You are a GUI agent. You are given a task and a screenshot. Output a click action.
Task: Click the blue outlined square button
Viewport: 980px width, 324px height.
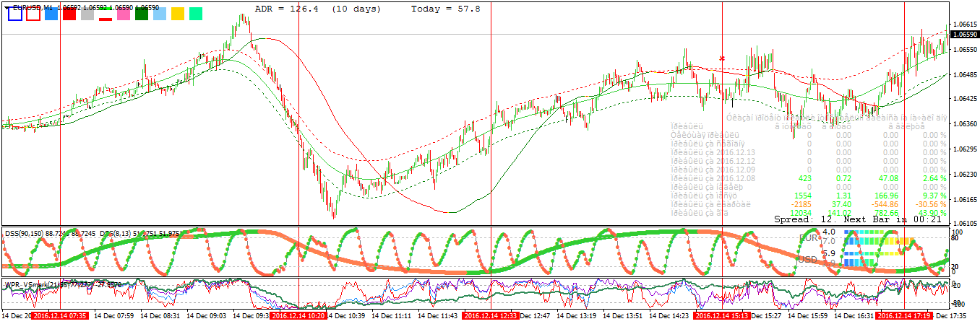pos(14,13)
